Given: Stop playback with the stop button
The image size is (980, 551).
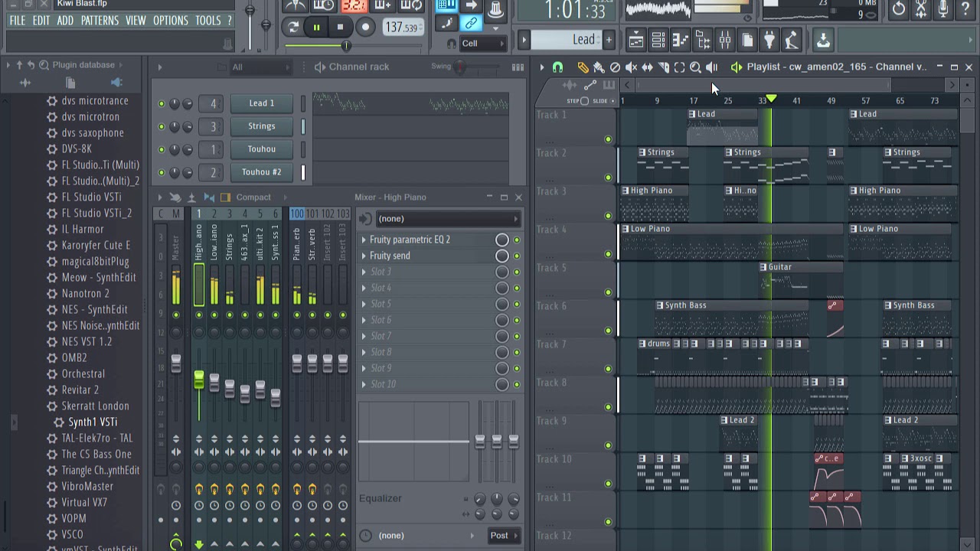Looking at the screenshot, I should (x=340, y=28).
